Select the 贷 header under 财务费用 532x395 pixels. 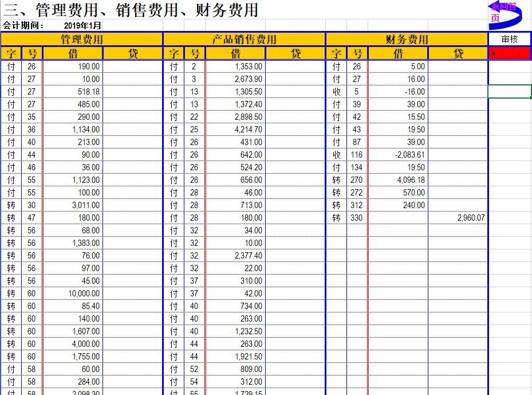tap(458, 54)
